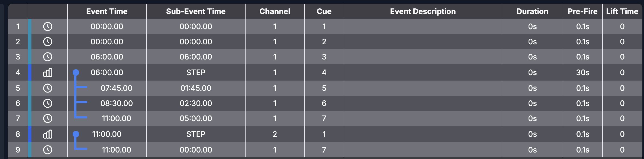Click the Channel column header

pyautogui.click(x=275, y=11)
